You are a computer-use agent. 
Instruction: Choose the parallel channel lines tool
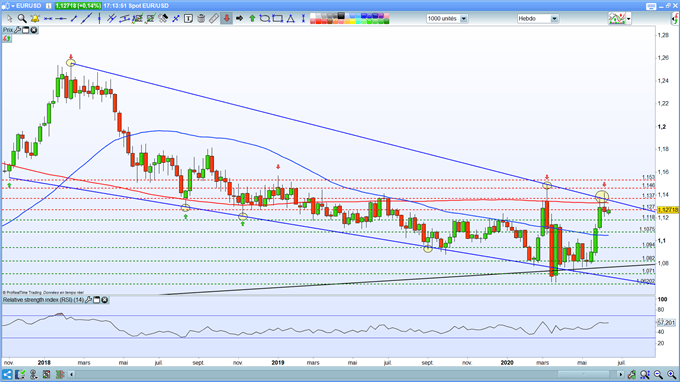coord(111,19)
